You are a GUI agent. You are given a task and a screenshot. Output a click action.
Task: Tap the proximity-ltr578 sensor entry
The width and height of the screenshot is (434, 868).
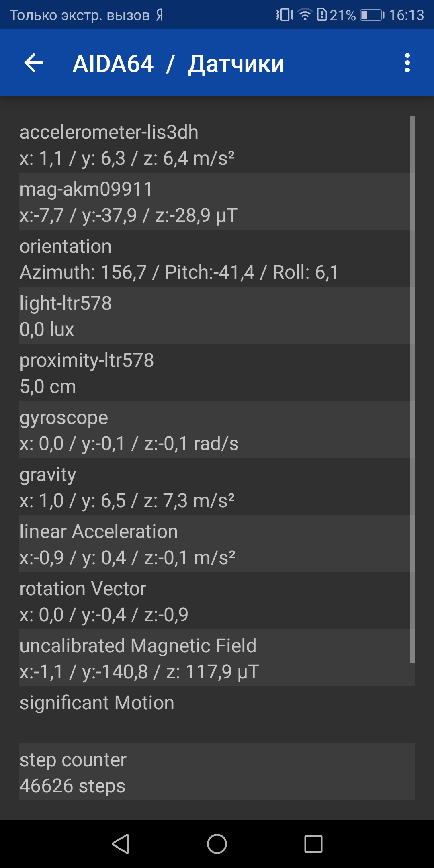point(217,373)
